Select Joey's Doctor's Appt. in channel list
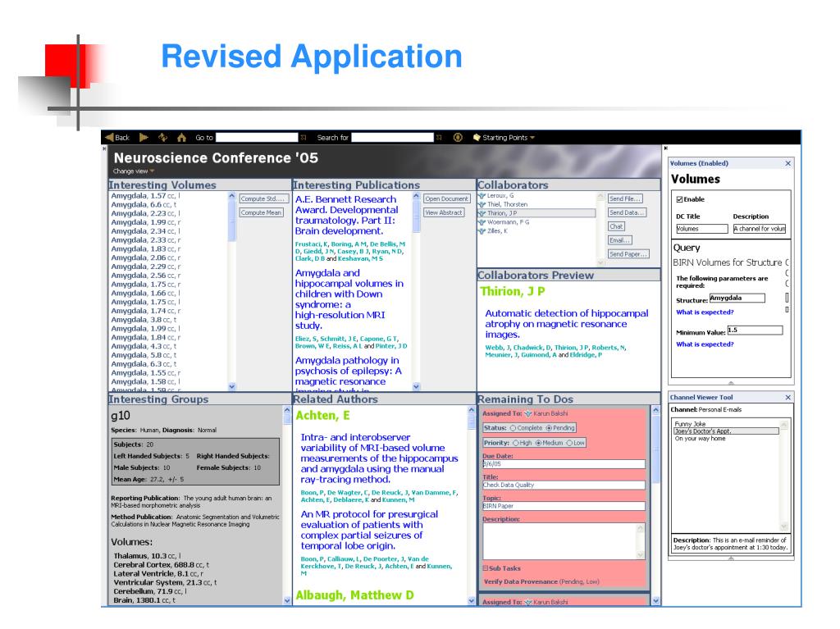The width and height of the screenshot is (840, 629). click(726, 431)
